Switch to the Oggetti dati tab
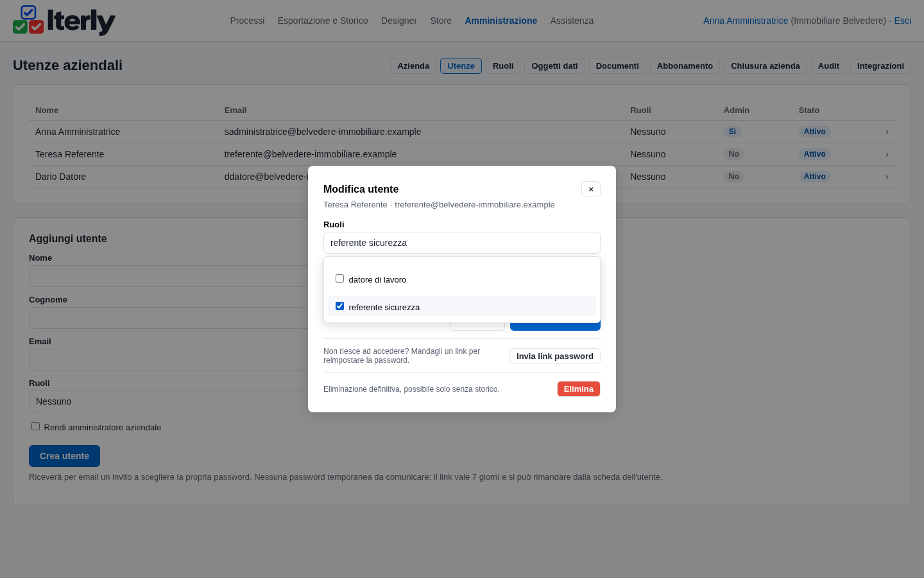The image size is (924, 578). coord(554,66)
